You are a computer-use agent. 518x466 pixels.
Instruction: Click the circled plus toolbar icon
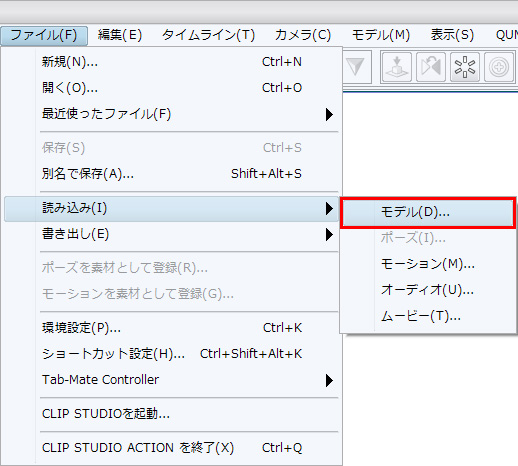pyautogui.click(x=499, y=67)
